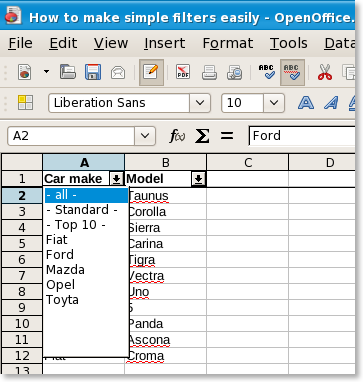Screen dimensions: 363x382
Task: Open the Edit menu
Action: [63, 43]
